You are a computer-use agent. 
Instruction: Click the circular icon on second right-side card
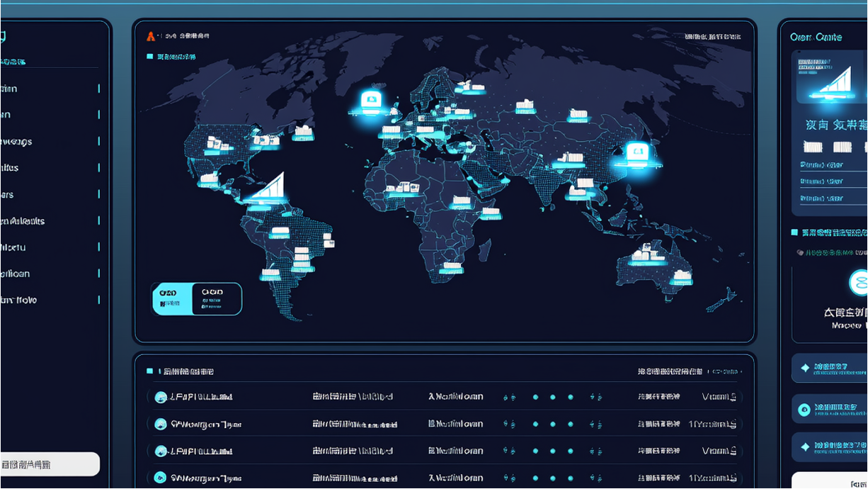[x=804, y=410]
